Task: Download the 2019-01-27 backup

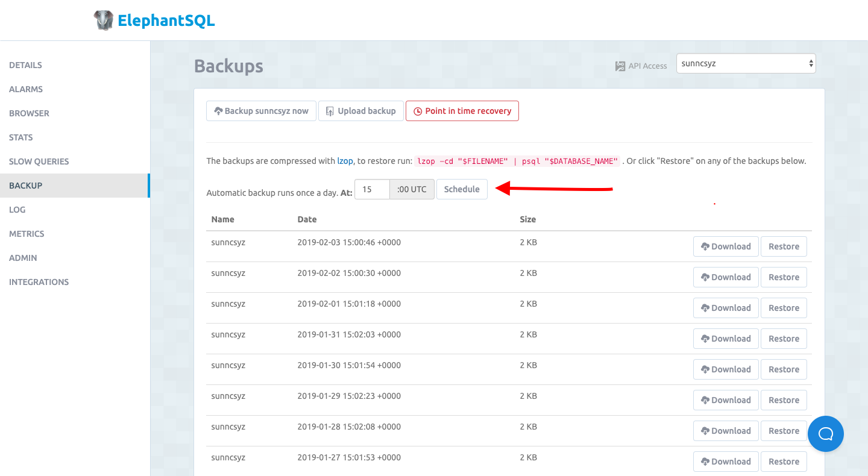Action: (x=725, y=462)
